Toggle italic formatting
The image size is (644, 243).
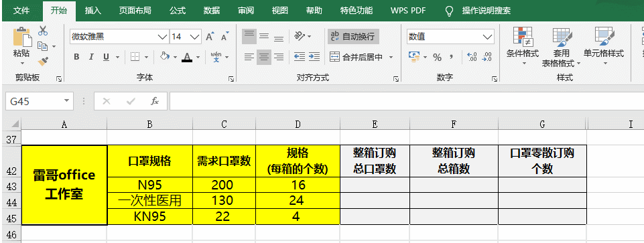[x=91, y=57]
